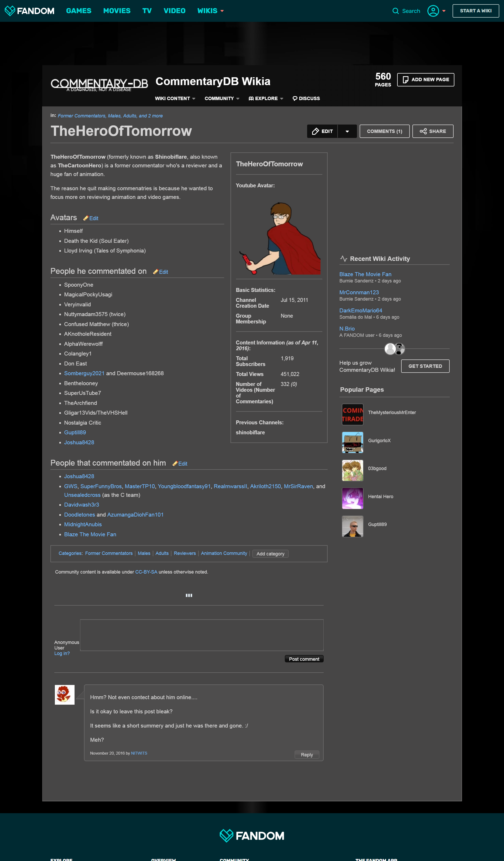504x861 pixels.
Task: Open the AzumangaDiohFan101 link
Action: pos(135,514)
